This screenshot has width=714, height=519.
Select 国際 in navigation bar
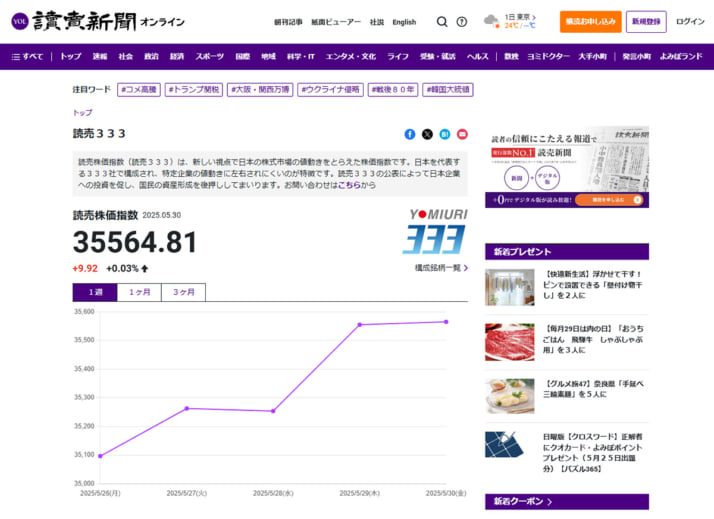coord(243,56)
